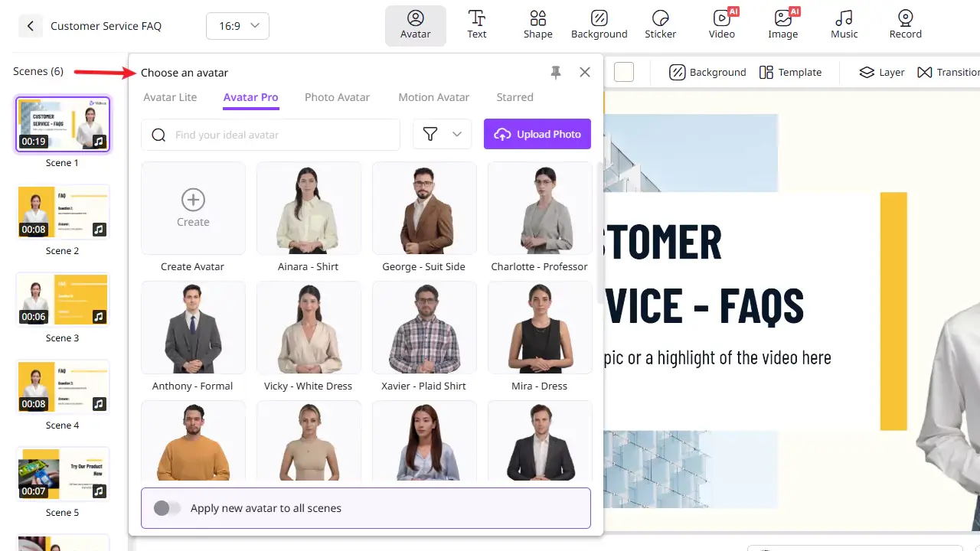This screenshot has width=980, height=551.
Task: Open the Sticker tool
Action: point(660,25)
